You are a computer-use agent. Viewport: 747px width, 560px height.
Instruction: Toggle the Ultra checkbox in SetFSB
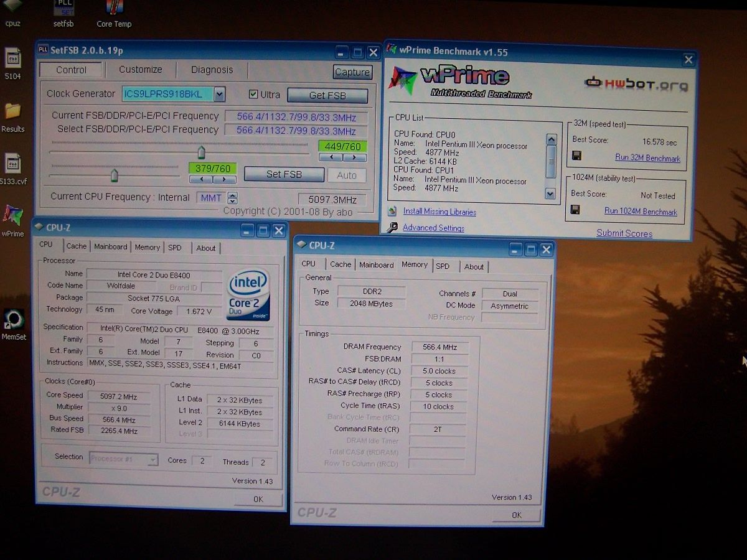click(x=253, y=95)
